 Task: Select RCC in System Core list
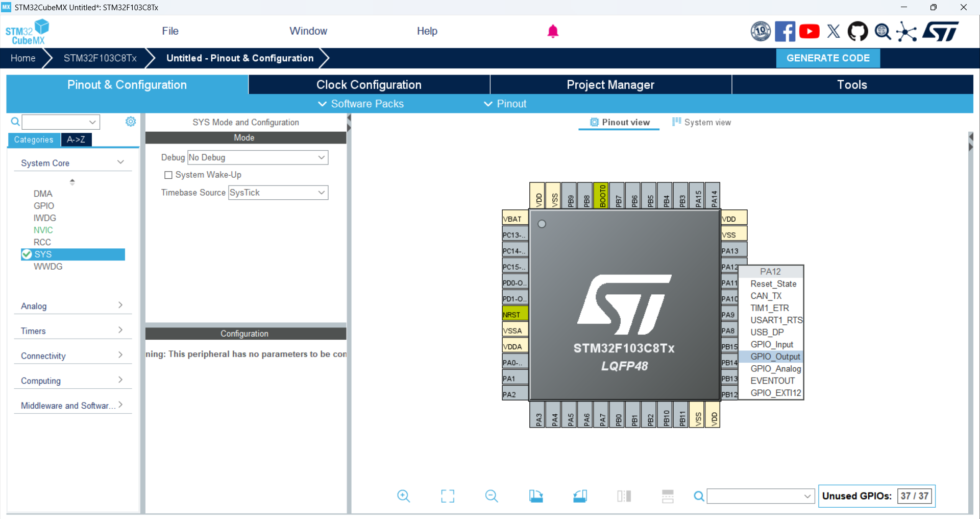click(42, 242)
